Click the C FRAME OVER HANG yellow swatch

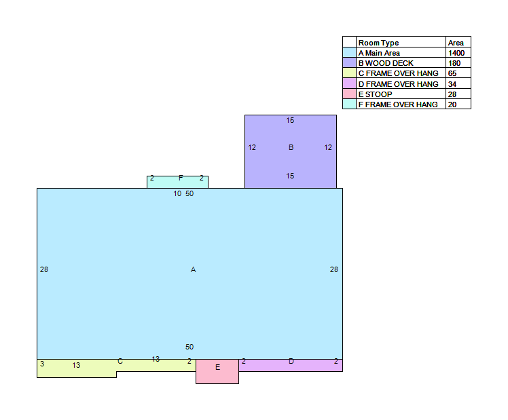point(349,73)
